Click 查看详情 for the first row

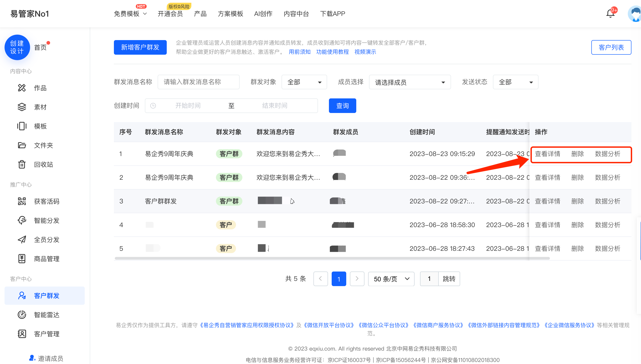[x=547, y=154]
